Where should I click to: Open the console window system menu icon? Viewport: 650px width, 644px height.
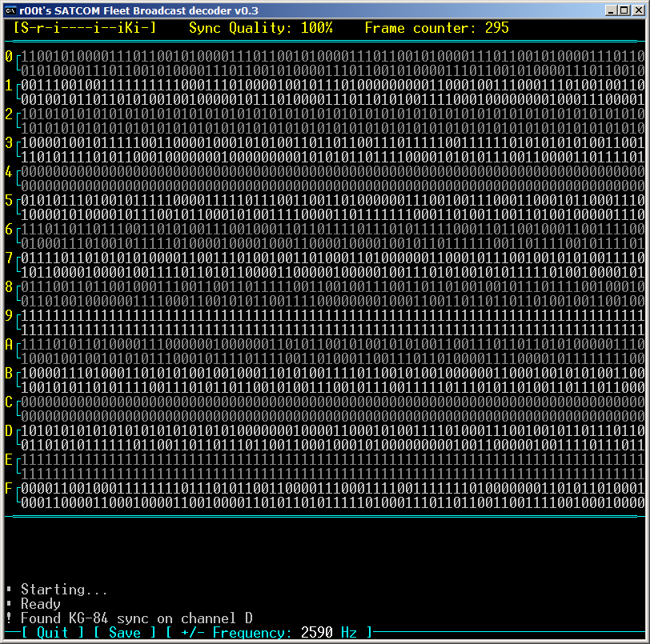tap(10, 10)
